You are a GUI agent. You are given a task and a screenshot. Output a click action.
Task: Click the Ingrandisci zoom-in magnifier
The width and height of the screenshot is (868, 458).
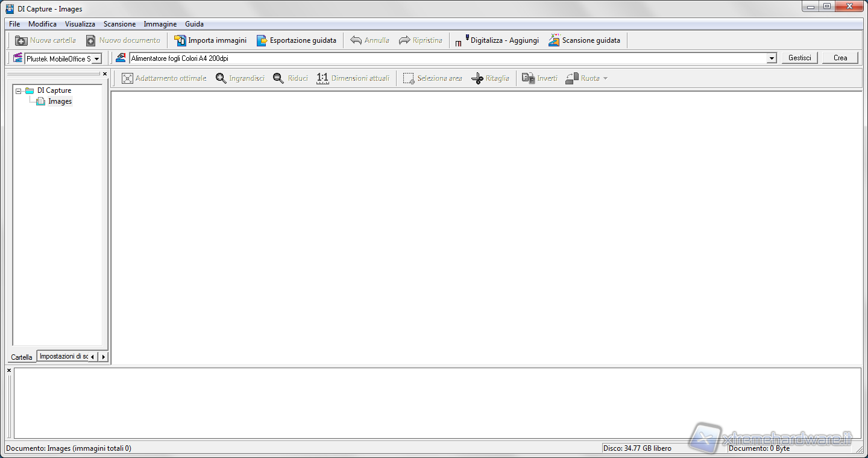221,78
